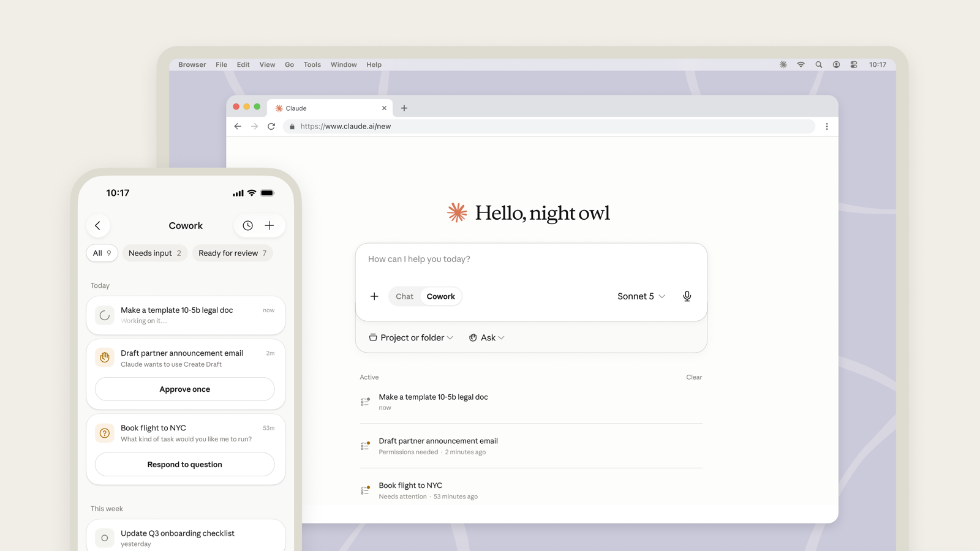Click the URL address bar
Screen dimensions: 980x551
pyautogui.click(x=549, y=127)
